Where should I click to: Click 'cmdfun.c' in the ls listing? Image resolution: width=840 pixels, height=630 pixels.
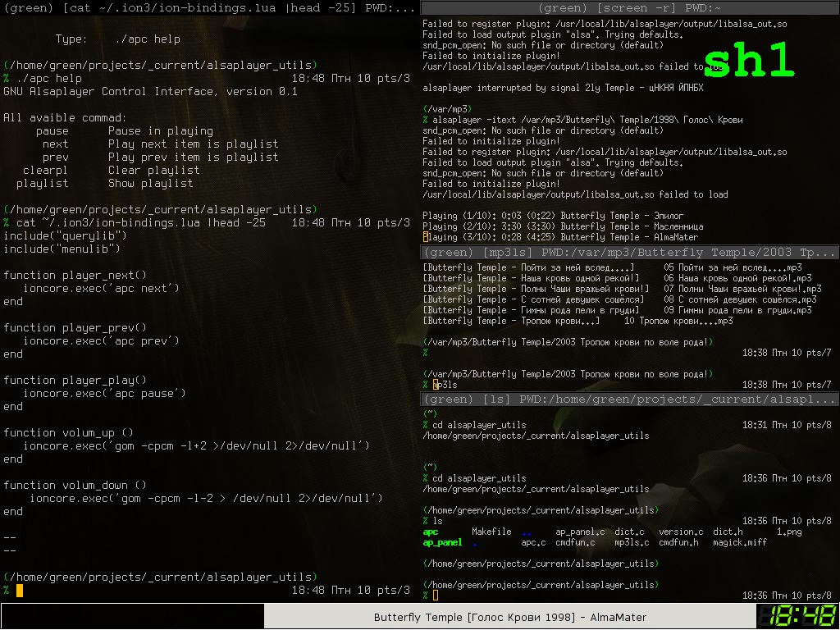(x=575, y=542)
